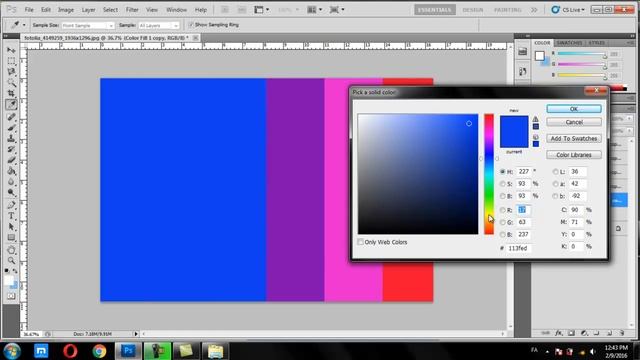Viewport: 640px width, 360px height.
Task: Click the not web safe cube icon
Action: pos(536,137)
